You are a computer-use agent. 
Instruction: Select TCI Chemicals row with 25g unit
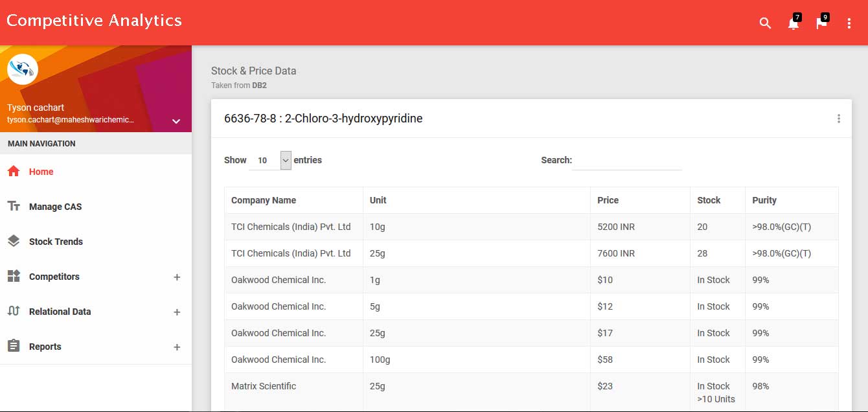[x=531, y=253]
